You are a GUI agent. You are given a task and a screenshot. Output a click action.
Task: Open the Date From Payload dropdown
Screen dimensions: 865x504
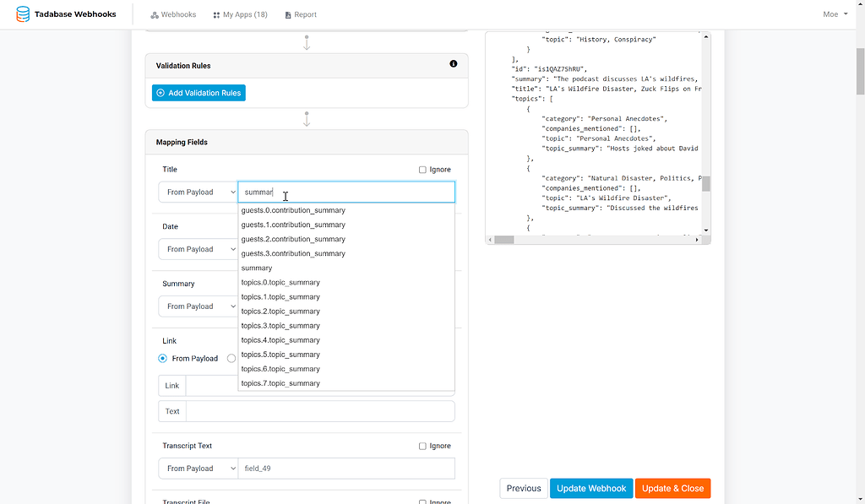pyautogui.click(x=198, y=249)
